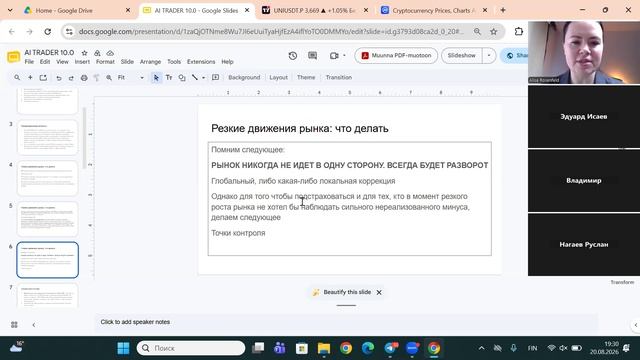Open grid view icon at bottom left

coord(14,324)
